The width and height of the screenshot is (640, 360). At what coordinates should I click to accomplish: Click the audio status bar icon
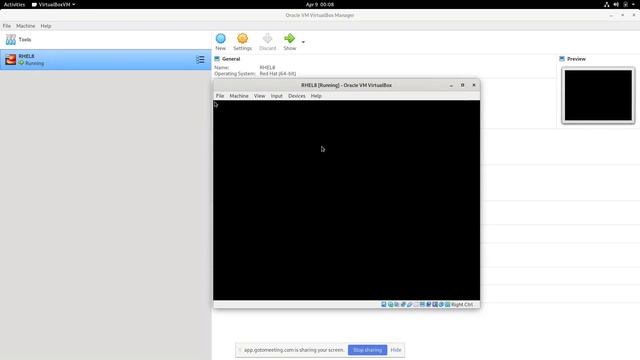(397, 304)
